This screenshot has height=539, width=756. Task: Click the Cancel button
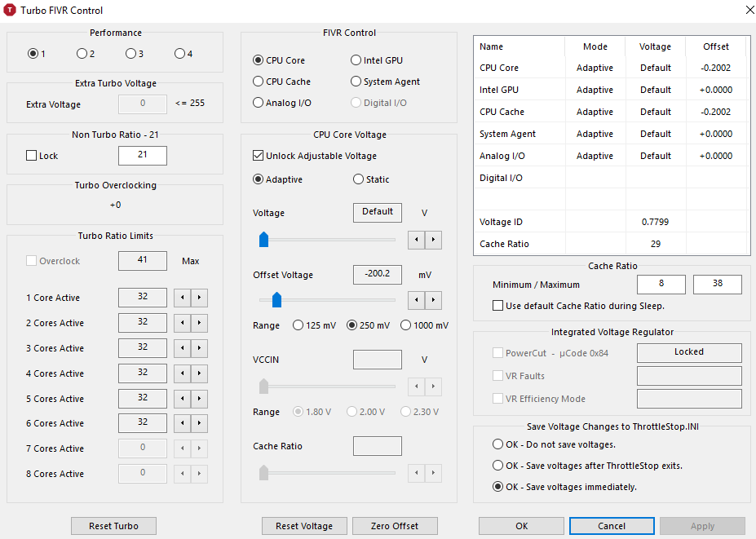pyautogui.click(x=612, y=526)
